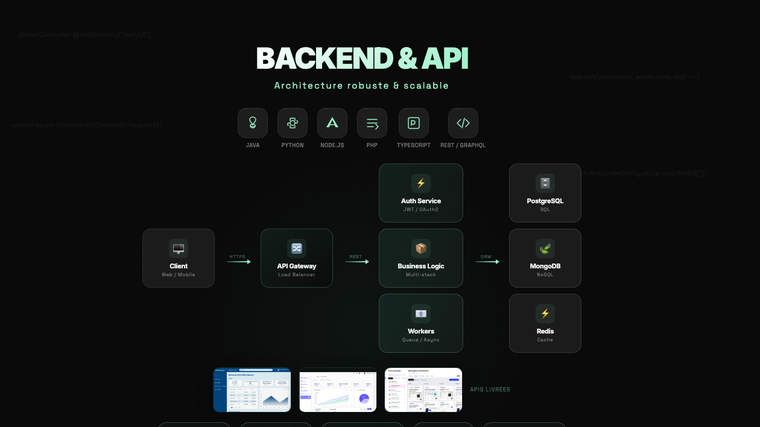Click the Workers queue icon
Screen dimensions: 760x427
[x=421, y=314]
